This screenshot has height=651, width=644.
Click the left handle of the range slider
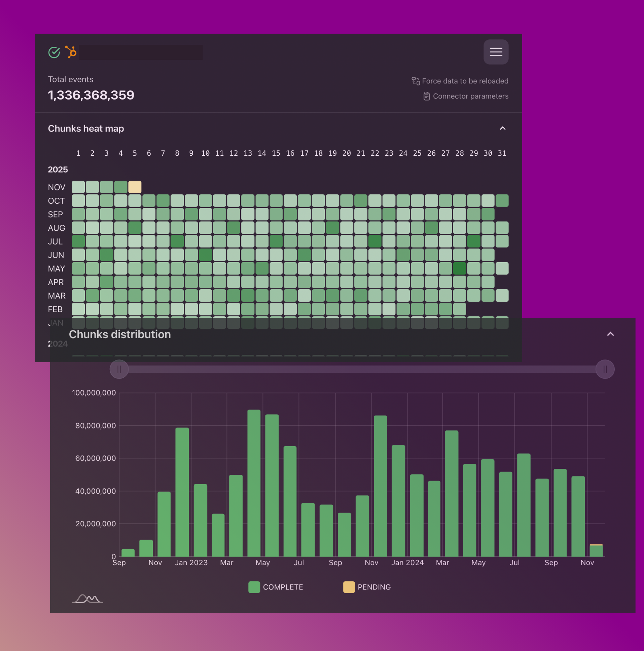119,369
